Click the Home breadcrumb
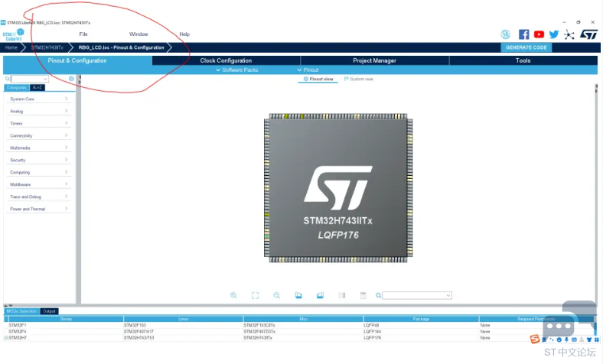The image size is (603, 364). point(11,47)
